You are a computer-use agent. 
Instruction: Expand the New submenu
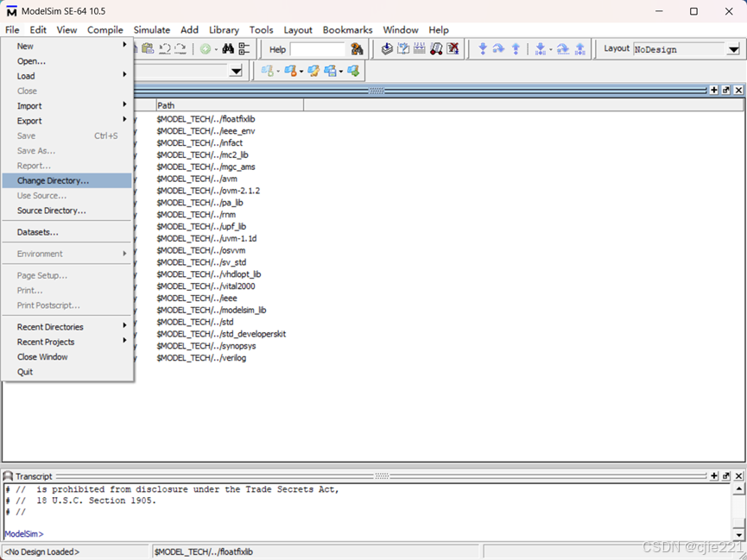(66, 47)
